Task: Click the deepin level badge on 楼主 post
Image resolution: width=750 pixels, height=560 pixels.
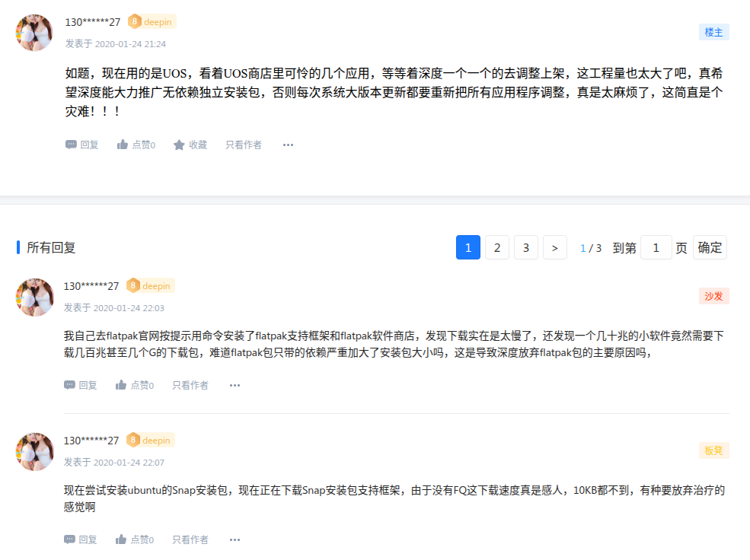Action: pyautogui.click(x=152, y=21)
